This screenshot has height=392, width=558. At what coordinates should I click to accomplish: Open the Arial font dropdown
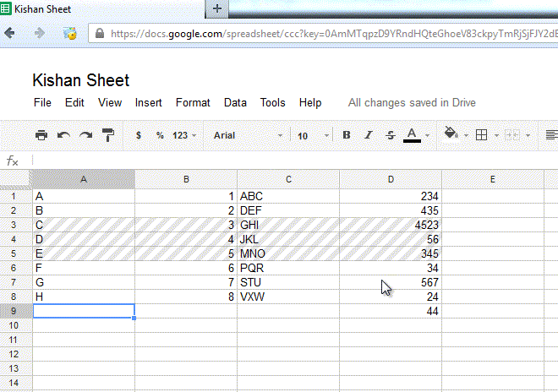(x=248, y=135)
